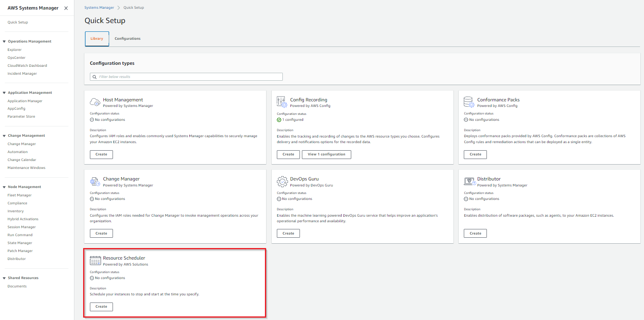Create a Resource Scheduler configuration
The image size is (644, 320).
pos(101,306)
